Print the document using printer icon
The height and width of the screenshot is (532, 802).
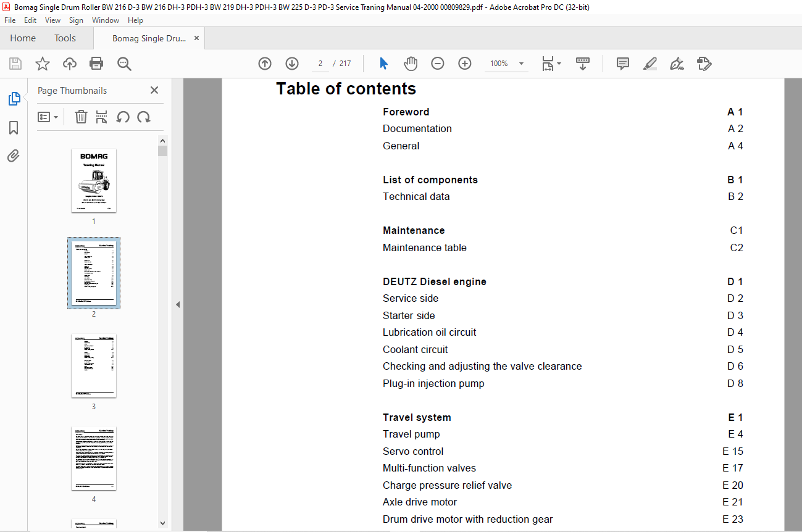coord(96,64)
